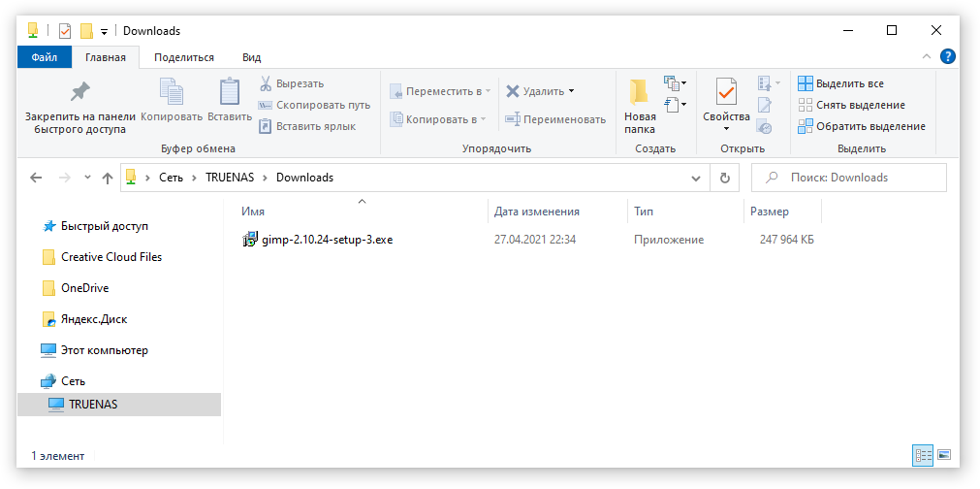Refresh the Downloads folder view

[x=724, y=178]
